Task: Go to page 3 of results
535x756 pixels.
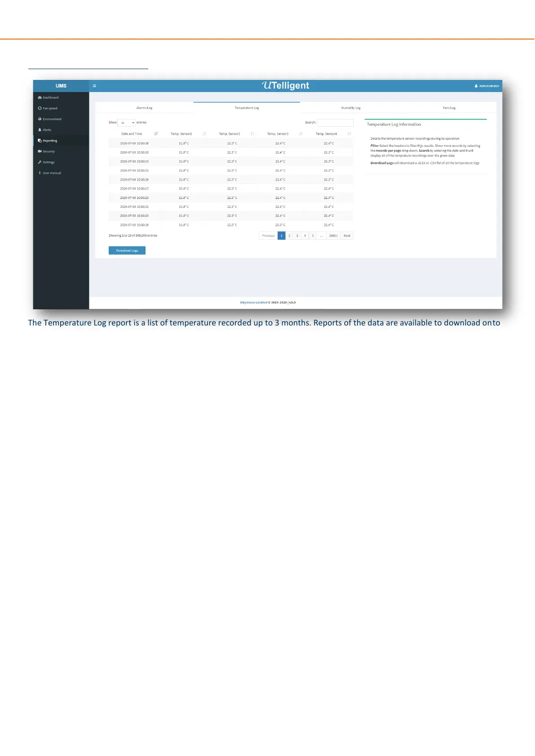Action: click(297, 236)
